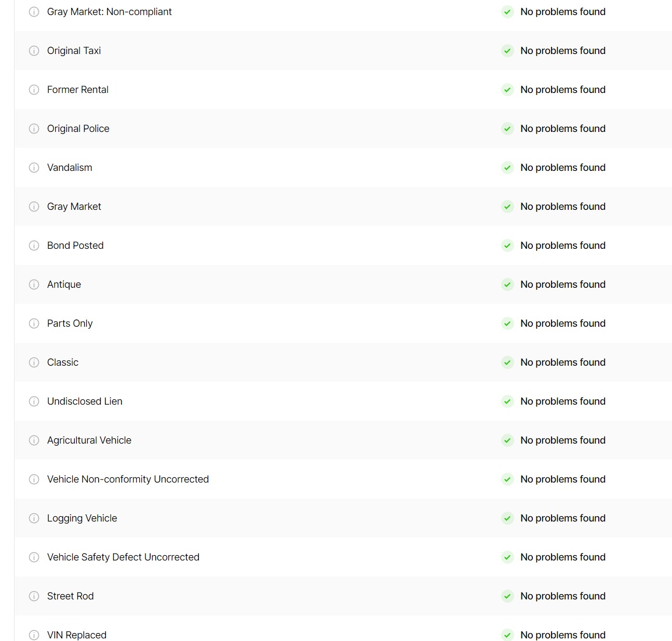Click the Gray Market row label
Screen dimensions: 672x641
point(74,206)
